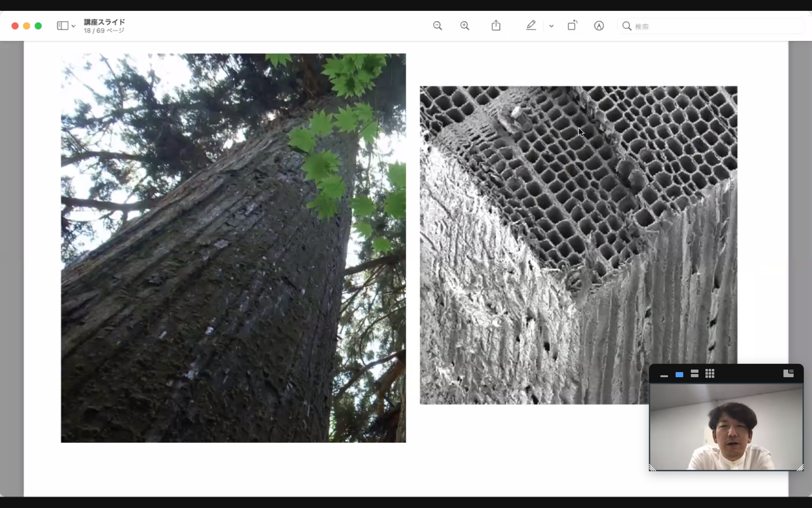Rotate the page with rotate icon

(x=573, y=25)
